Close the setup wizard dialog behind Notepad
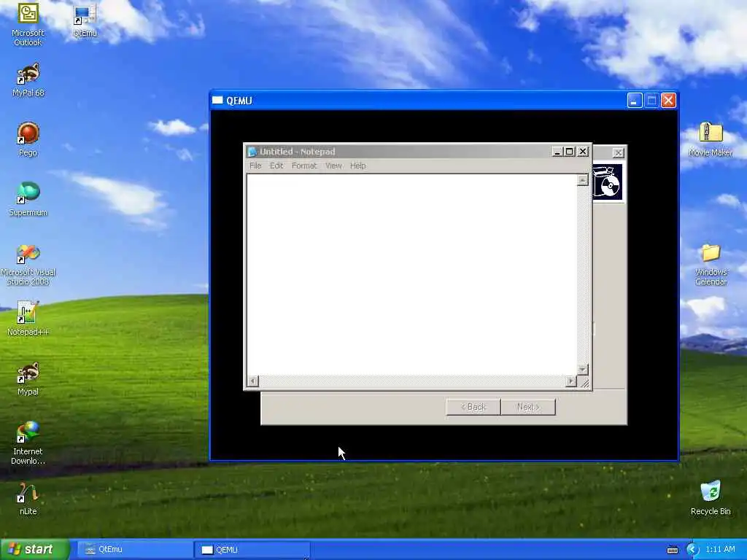This screenshot has width=747, height=560. click(x=618, y=153)
